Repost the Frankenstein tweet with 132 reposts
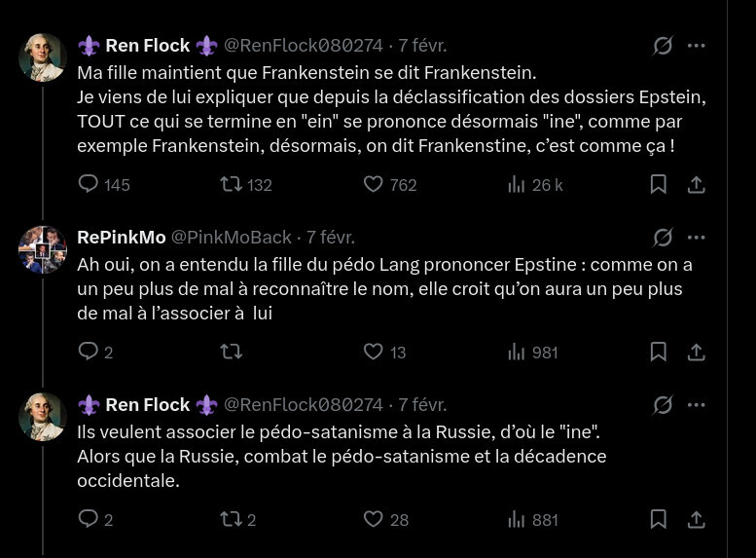756x558 pixels. click(x=231, y=184)
